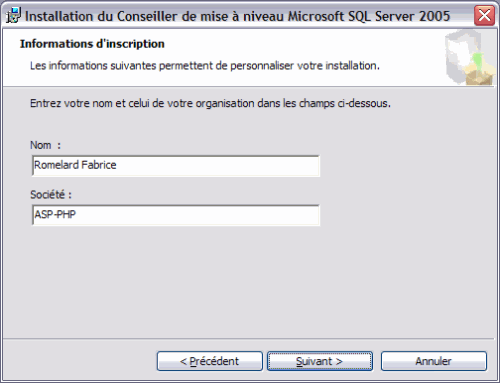This screenshot has width=500, height=383.
Task: Go back with the Précédent button
Action: [x=210, y=361]
